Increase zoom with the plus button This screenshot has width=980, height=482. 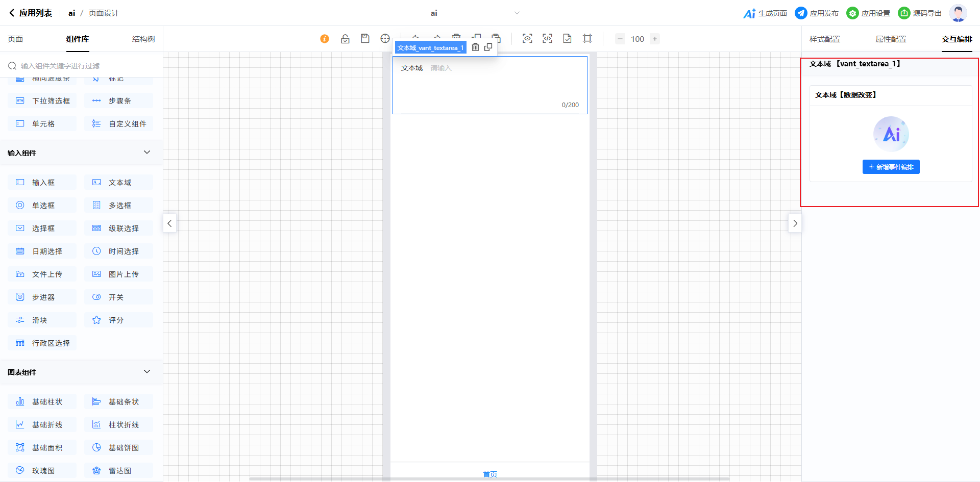(x=655, y=39)
